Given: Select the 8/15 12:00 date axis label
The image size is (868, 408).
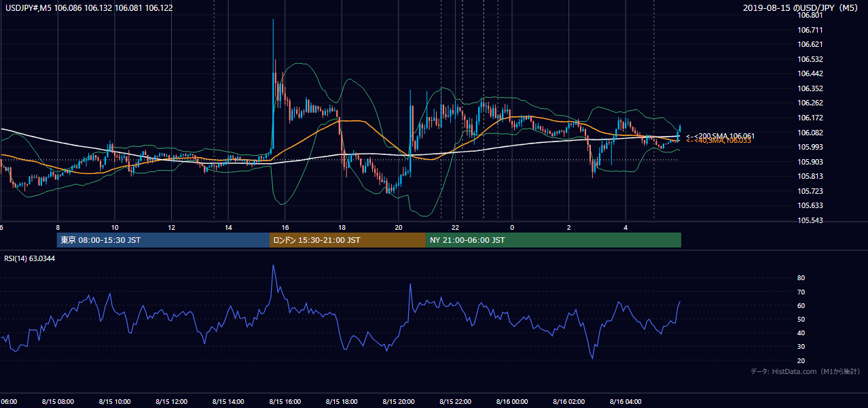Looking at the screenshot, I should [171, 402].
